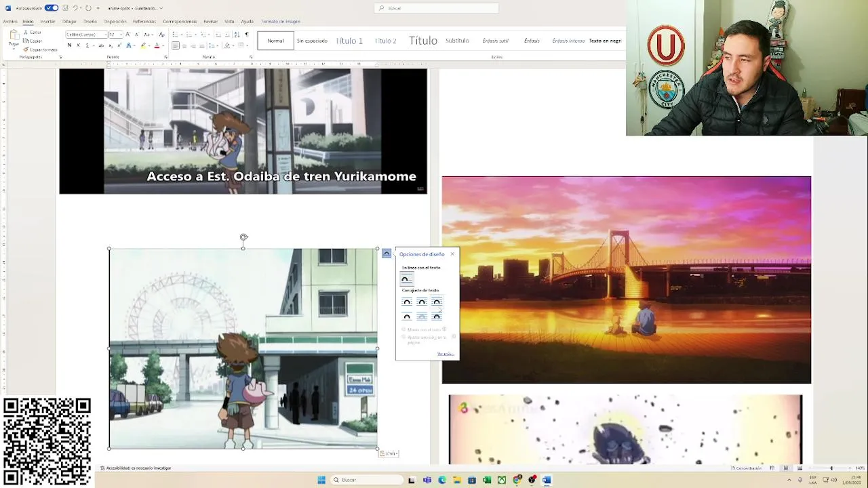Click the taskbar Buscar search field
Viewport: 868px width, 488px height.
tap(367, 480)
